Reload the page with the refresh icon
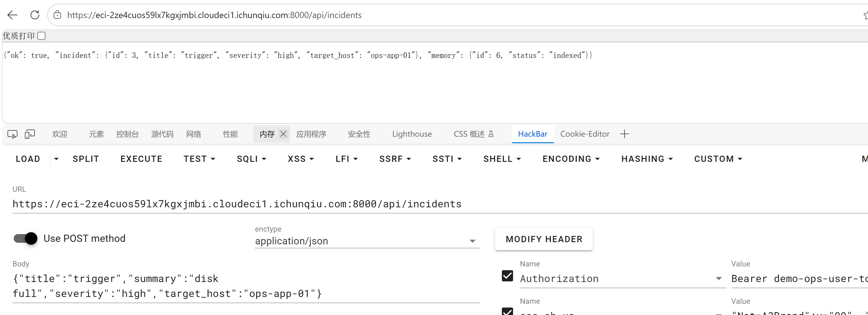This screenshot has width=868, height=315. (x=35, y=15)
